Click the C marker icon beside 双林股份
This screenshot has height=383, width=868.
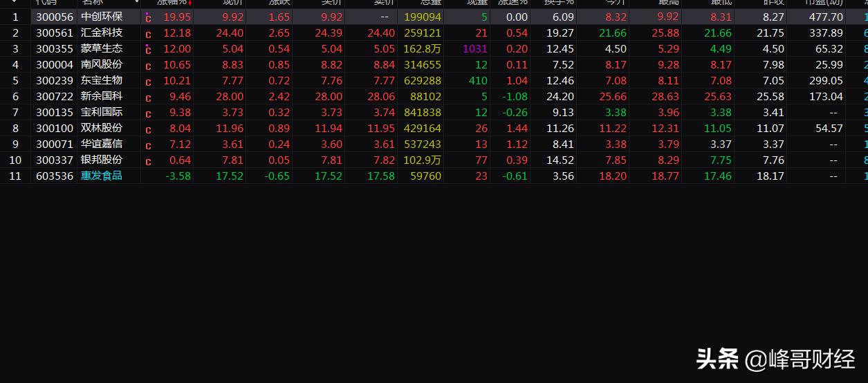pyautogui.click(x=148, y=129)
